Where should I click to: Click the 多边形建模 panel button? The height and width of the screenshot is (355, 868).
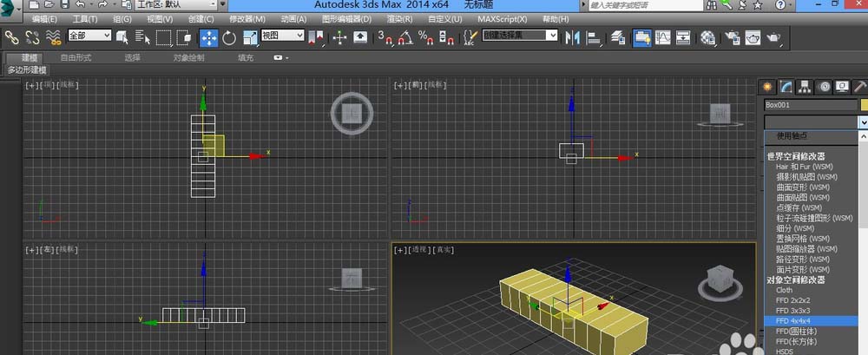click(27, 70)
